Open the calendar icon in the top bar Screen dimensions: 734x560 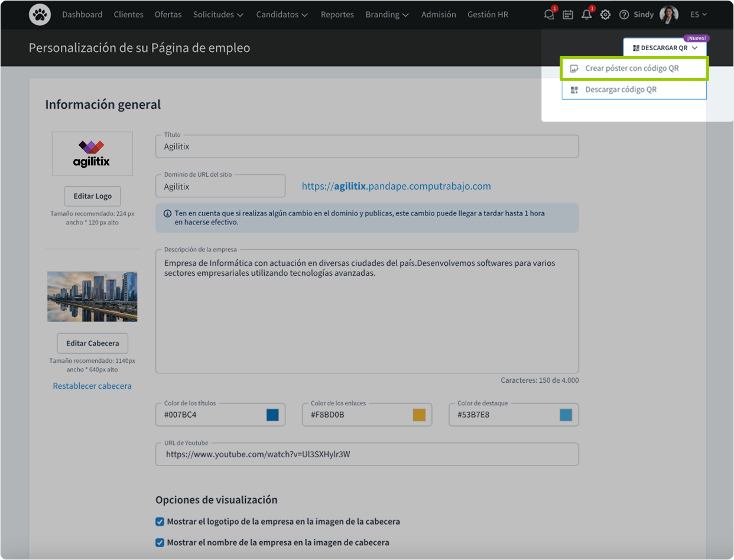tap(568, 14)
